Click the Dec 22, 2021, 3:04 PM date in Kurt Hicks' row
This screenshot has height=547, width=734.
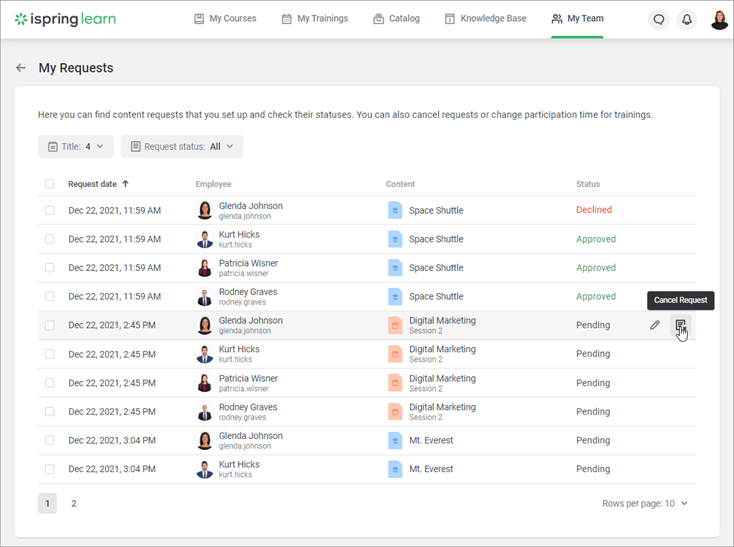pyautogui.click(x=112, y=469)
